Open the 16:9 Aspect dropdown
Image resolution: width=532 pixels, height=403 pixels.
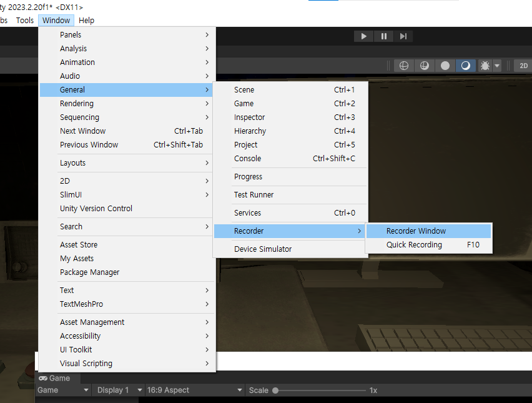click(194, 390)
